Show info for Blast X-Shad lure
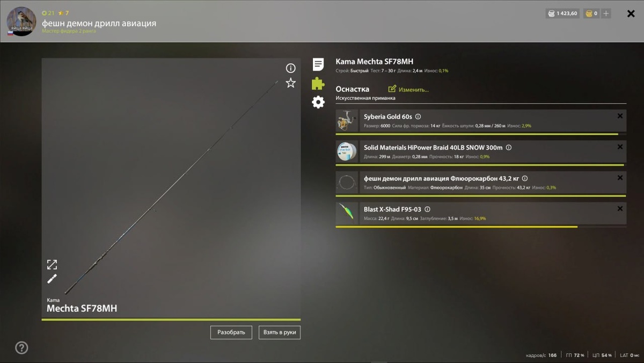Screen dimensions: 644x363 [427, 209]
